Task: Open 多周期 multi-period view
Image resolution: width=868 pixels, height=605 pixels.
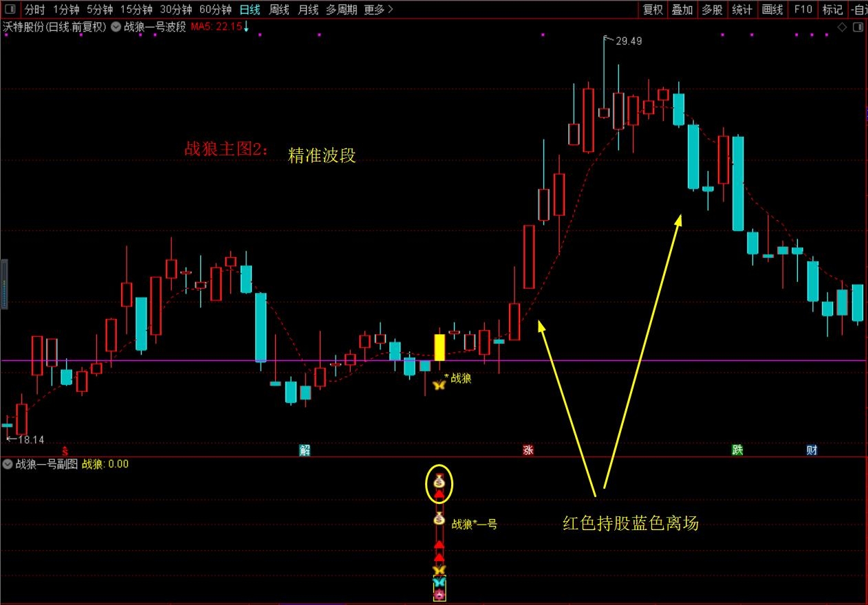Action: tap(342, 10)
